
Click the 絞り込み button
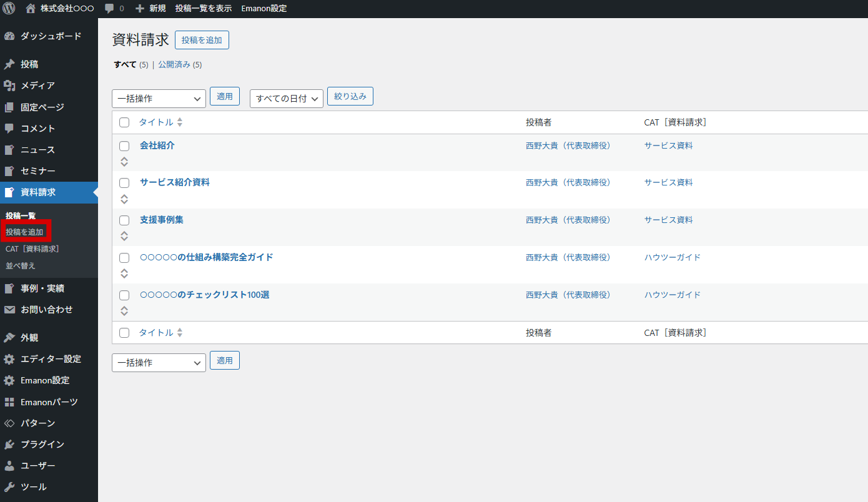point(350,96)
